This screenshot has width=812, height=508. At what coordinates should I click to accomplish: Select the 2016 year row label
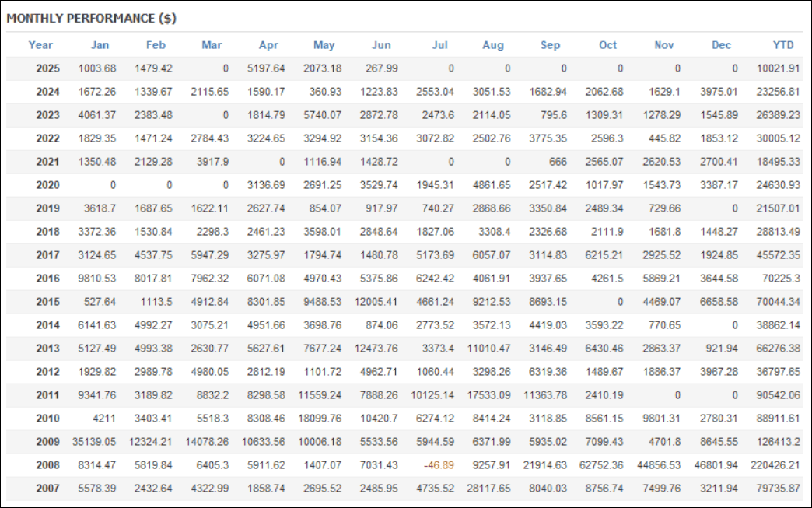(47, 279)
